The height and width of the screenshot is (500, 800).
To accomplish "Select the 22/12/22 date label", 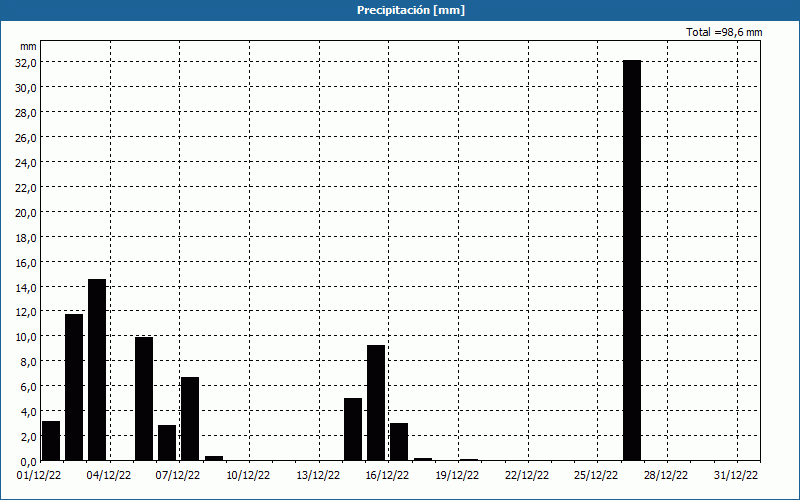I will [x=528, y=476].
